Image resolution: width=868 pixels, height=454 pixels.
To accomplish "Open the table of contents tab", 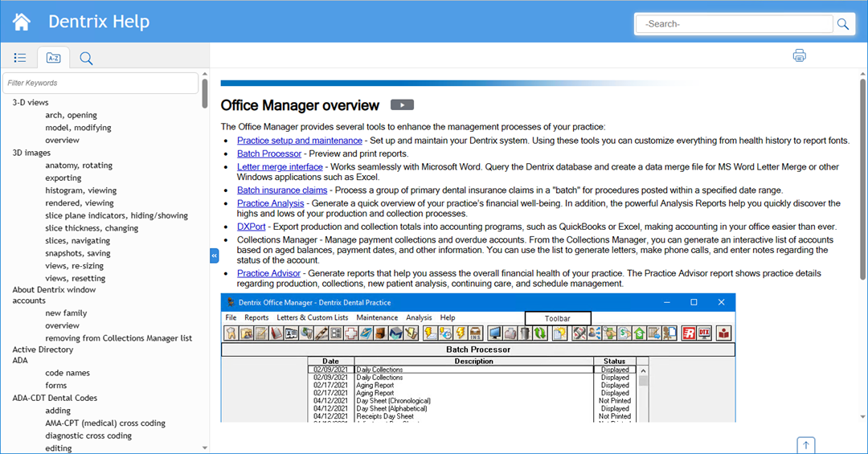I will [20, 58].
